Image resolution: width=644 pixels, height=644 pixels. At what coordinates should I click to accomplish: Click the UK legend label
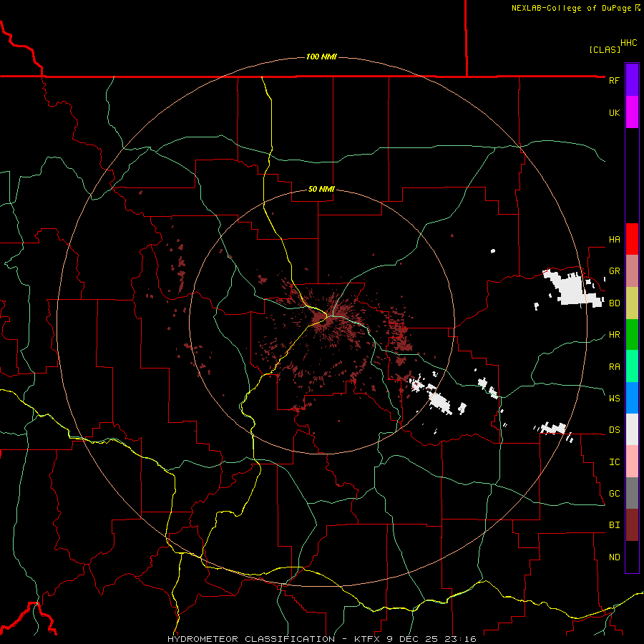[614, 112]
